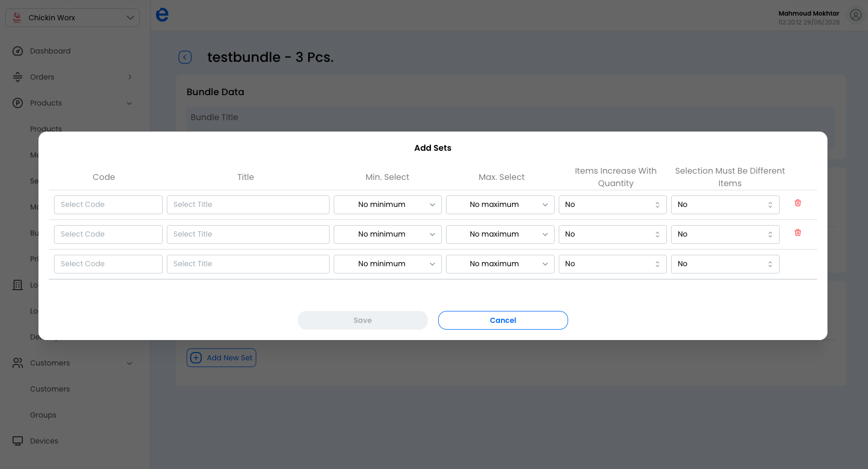The height and width of the screenshot is (469, 868).
Task: Open Selection Must Be Different select, second row
Action: point(725,234)
